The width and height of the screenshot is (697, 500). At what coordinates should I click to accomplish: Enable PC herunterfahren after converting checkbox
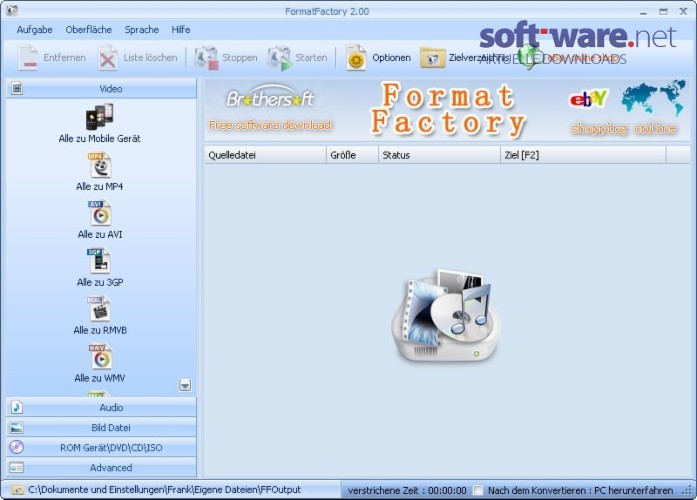coord(478,490)
